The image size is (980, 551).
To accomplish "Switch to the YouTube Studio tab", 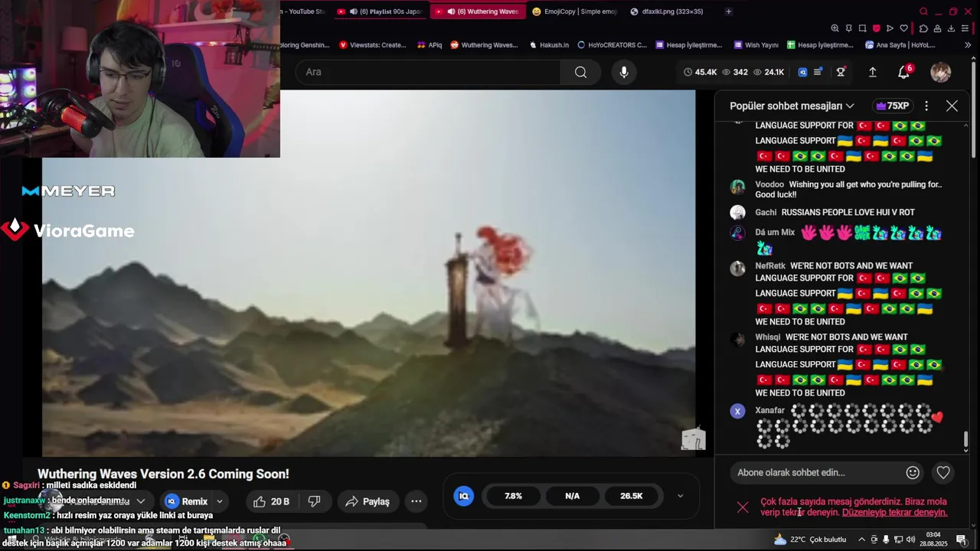I will 305,11.
